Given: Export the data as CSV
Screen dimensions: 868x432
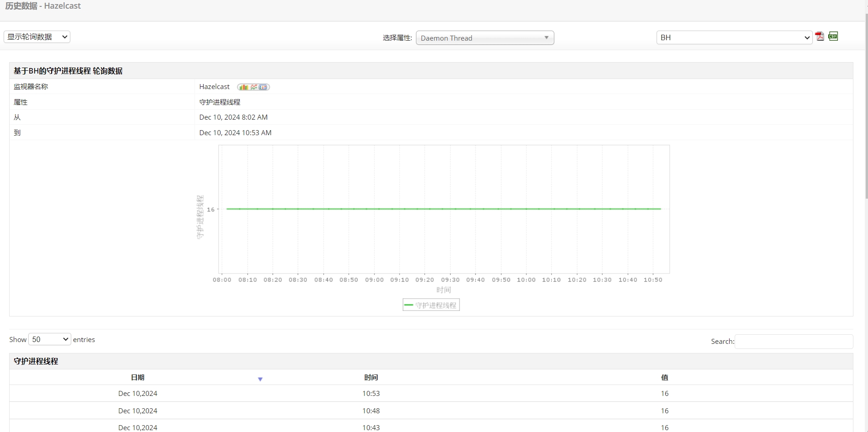Looking at the screenshot, I should 833,37.
